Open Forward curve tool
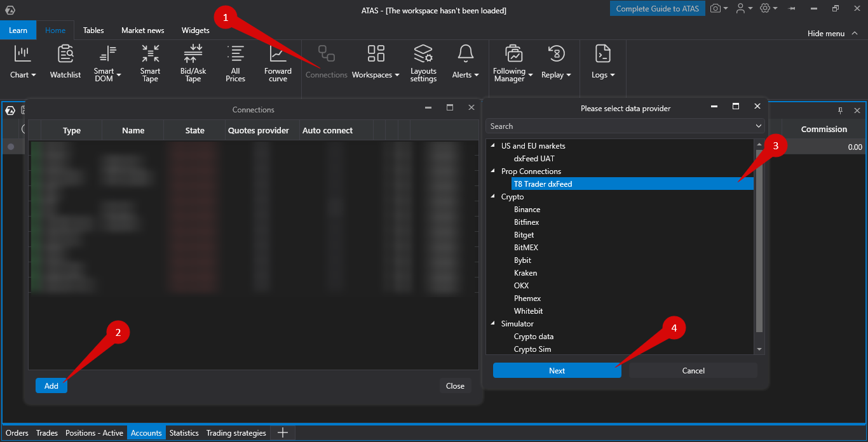This screenshot has width=868, height=442. [278, 64]
